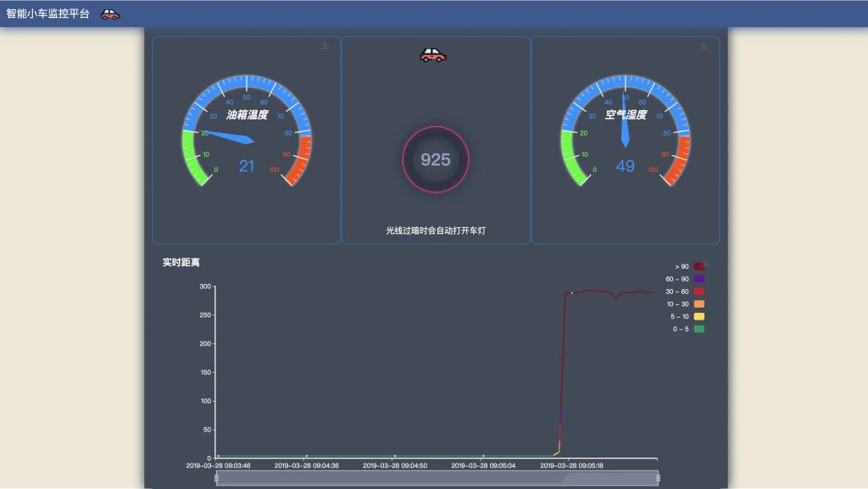868x489 pixels.
Task: Click the 2019-03-28 09:03:46 axis label
Action: click(218, 466)
